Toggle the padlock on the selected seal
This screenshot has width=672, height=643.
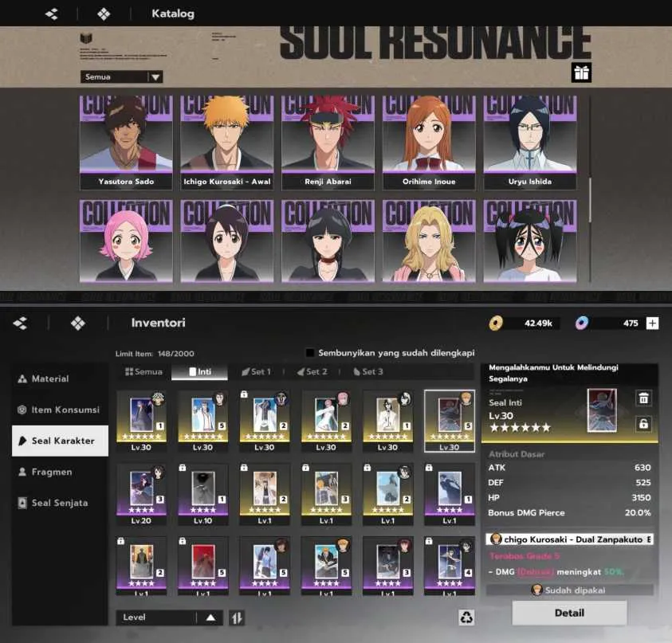[643, 424]
